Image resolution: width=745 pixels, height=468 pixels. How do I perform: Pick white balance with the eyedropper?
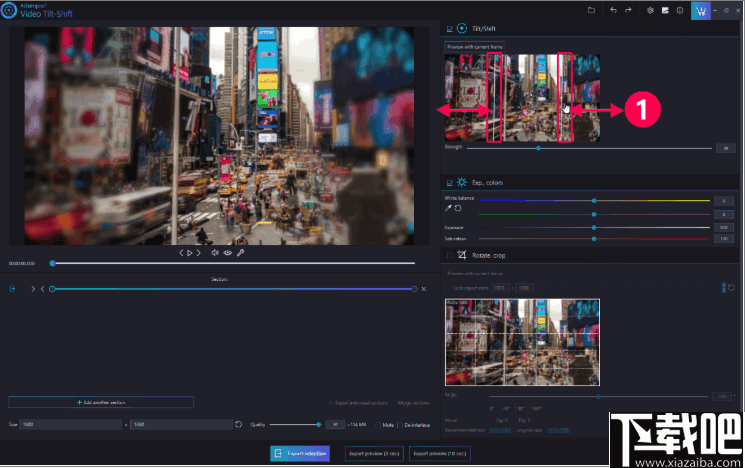(448, 208)
